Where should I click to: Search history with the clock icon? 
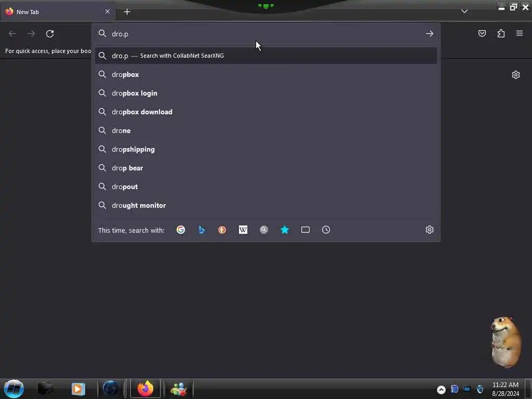tap(326, 230)
